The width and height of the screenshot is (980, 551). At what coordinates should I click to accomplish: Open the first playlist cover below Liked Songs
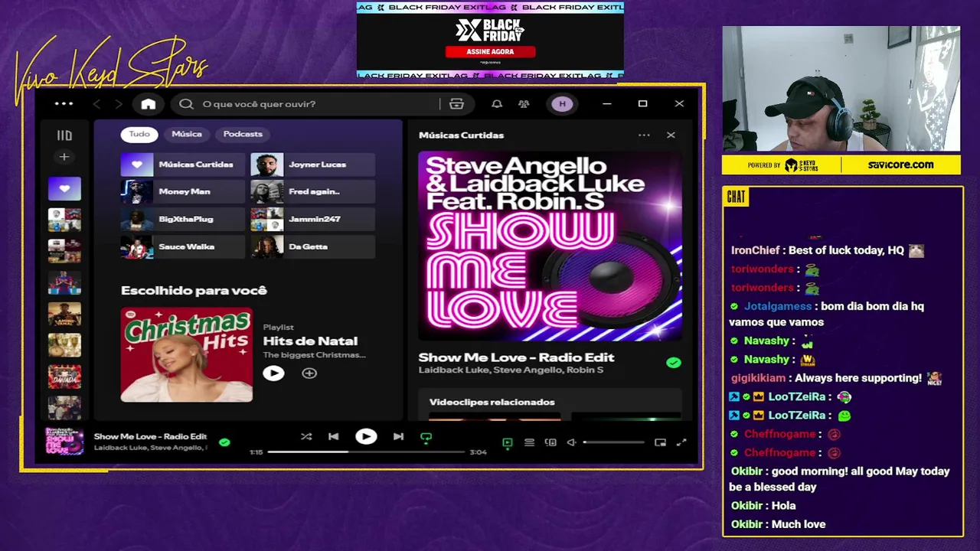(64, 220)
